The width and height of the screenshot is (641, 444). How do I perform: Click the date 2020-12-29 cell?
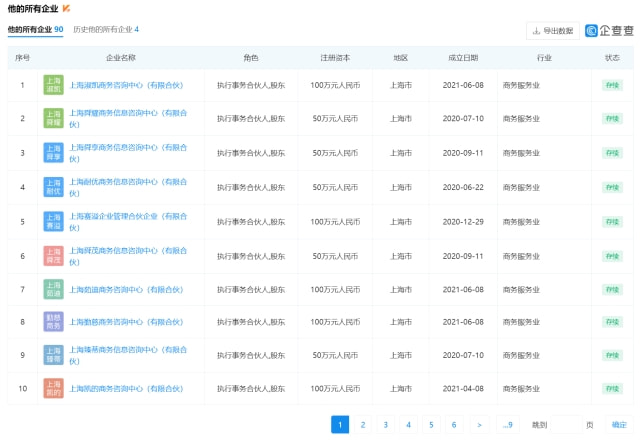463,222
